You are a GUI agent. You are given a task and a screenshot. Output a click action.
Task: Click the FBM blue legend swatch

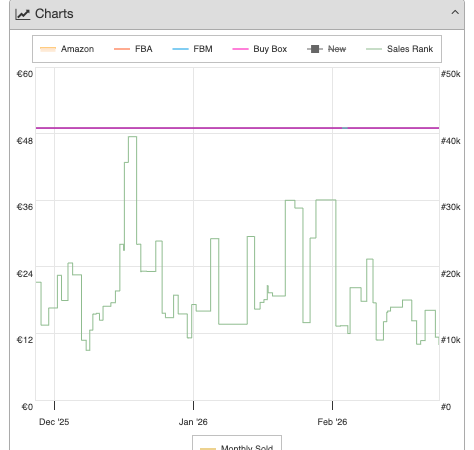click(180, 49)
